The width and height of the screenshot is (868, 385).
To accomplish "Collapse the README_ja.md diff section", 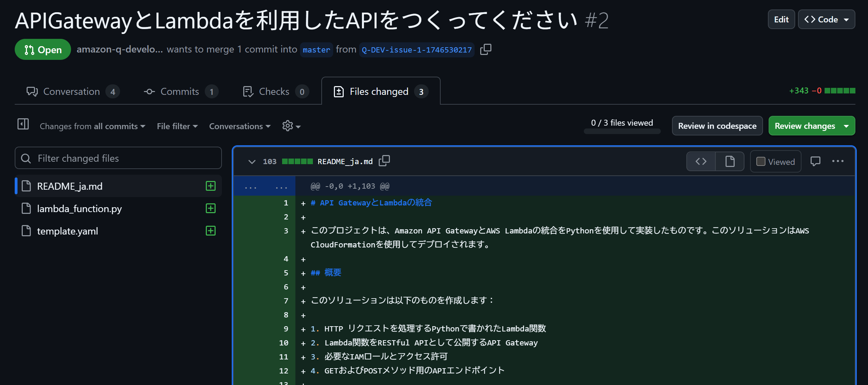I will [x=252, y=162].
